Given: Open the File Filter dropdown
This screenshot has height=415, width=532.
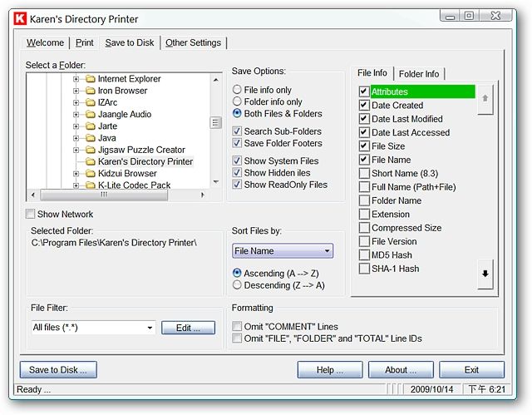Looking at the screenshot, I should tap(93, 328).
